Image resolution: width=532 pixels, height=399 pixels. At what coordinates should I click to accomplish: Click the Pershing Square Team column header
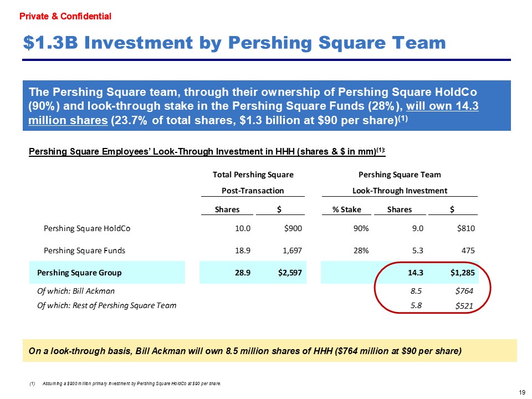click(400, 175)
